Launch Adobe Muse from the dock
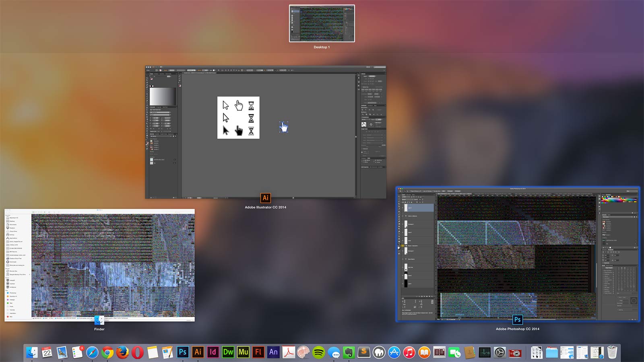The height and width of the screenshot is (362, 644). click(x=243, y=352)
